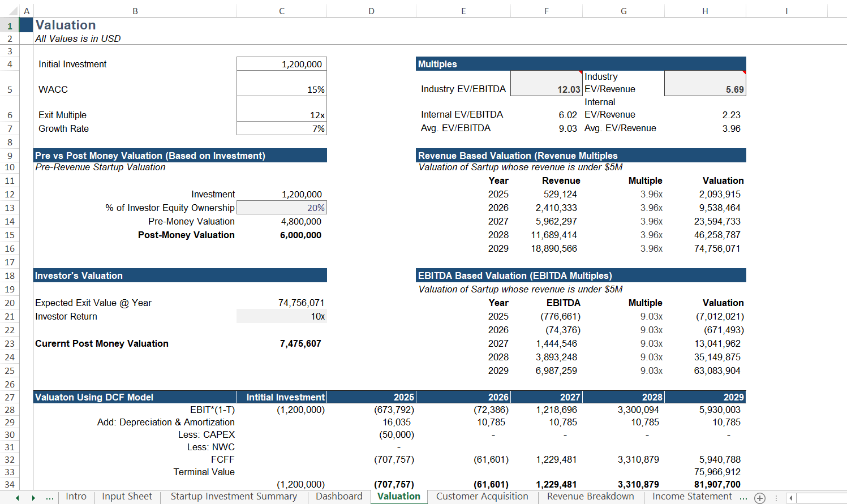
Task: Go to the Dashboard sheet
Action: tap(339, 497)
